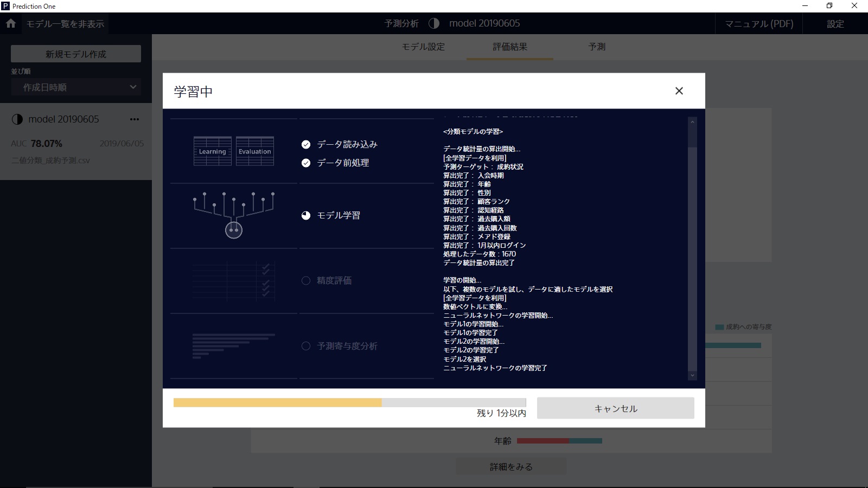
Task: Open the 作成日時順 sort dropdown
Action: pyautogui.click(x=76, y=87)
